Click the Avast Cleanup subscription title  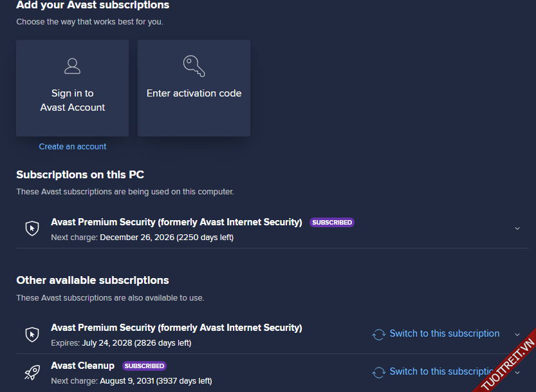(x=82, y=366)
